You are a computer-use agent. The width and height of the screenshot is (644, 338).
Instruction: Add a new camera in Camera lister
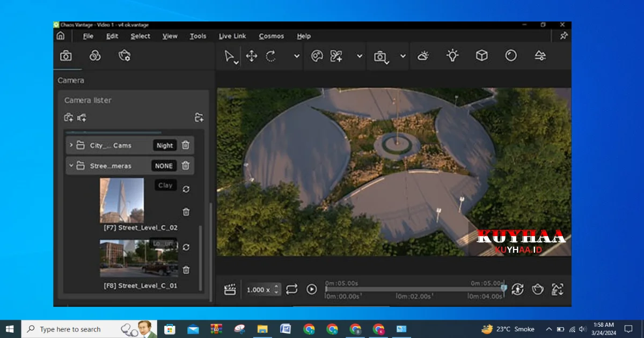click(x=69, y=117)
